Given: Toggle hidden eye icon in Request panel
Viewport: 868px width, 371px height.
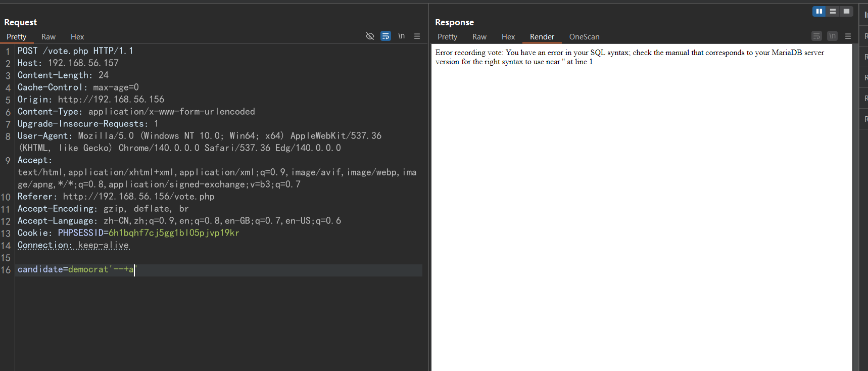Looking at the screenshot, I should point(370,36).
